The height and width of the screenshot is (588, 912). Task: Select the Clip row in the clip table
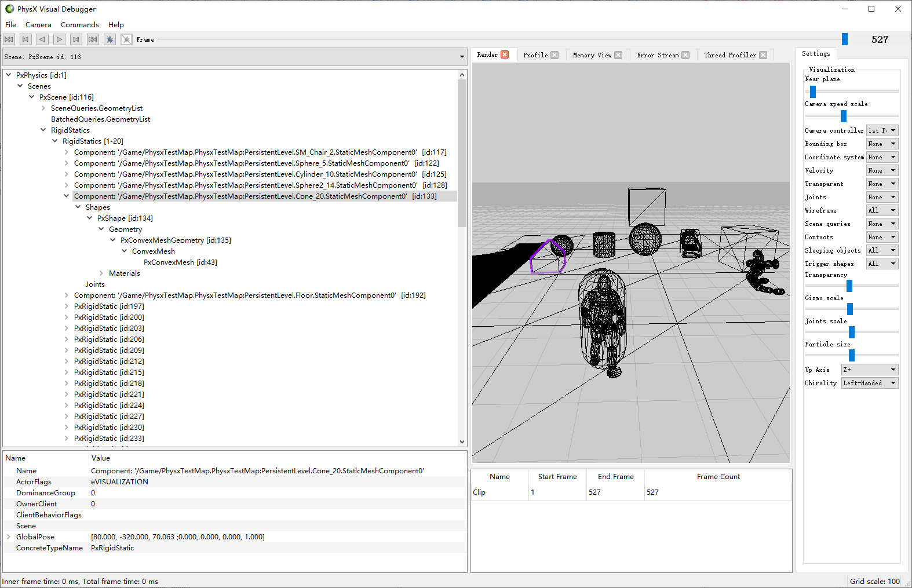(631, 492)
